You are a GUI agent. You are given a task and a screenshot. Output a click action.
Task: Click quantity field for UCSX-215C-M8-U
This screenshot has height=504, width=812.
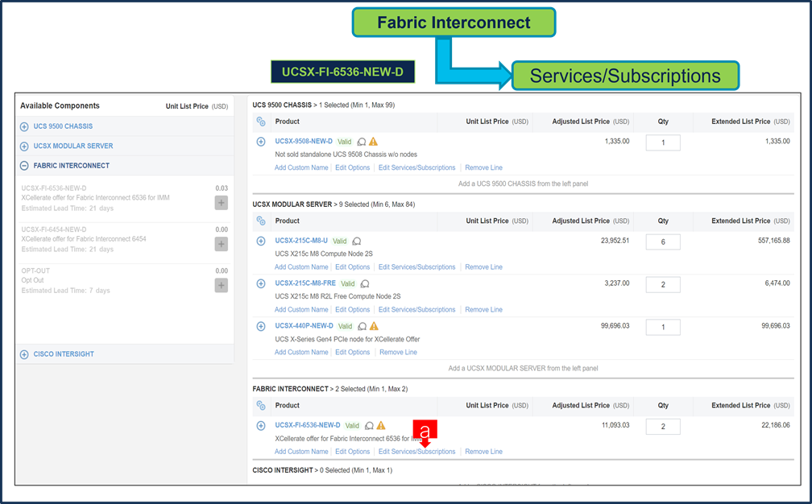663,242
